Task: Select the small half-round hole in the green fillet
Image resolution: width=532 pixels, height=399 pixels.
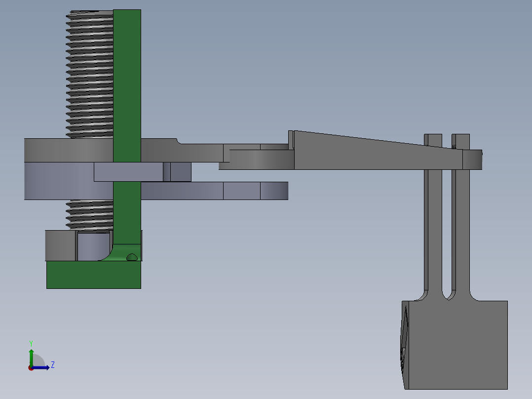Action: 132,257
